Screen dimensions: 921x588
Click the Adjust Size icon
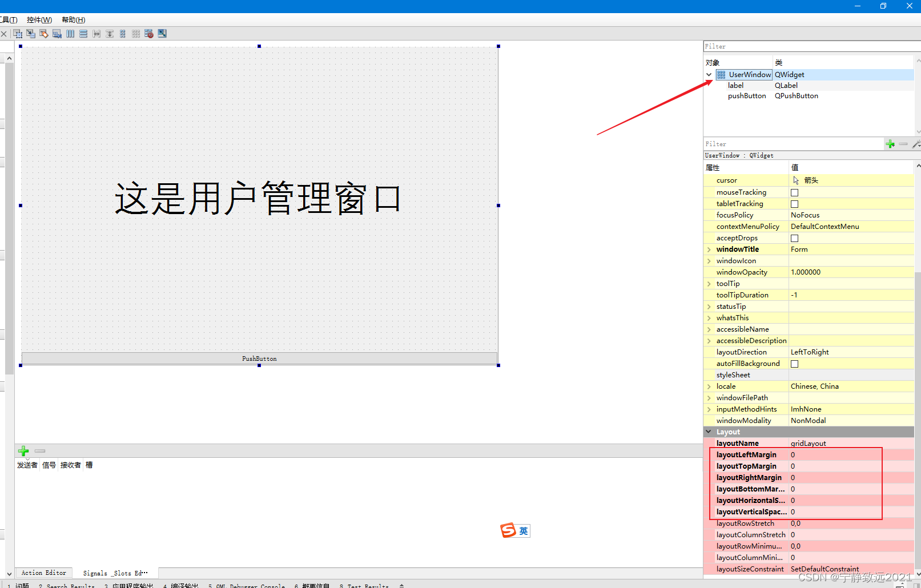point(162,33)
